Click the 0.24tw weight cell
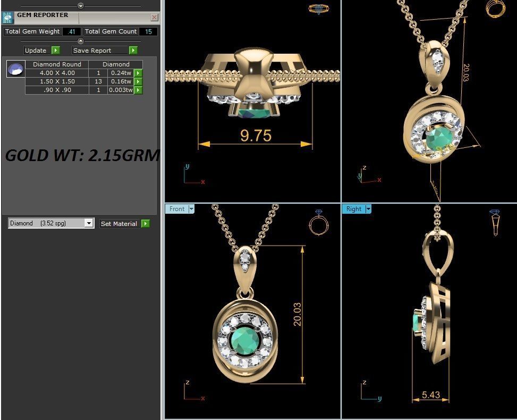 tap(121, 73)
